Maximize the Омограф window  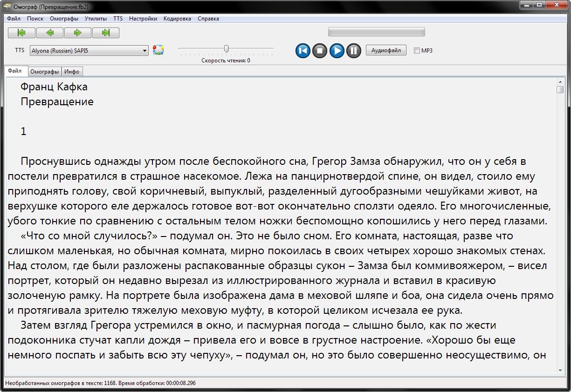(x=539, y=5)
